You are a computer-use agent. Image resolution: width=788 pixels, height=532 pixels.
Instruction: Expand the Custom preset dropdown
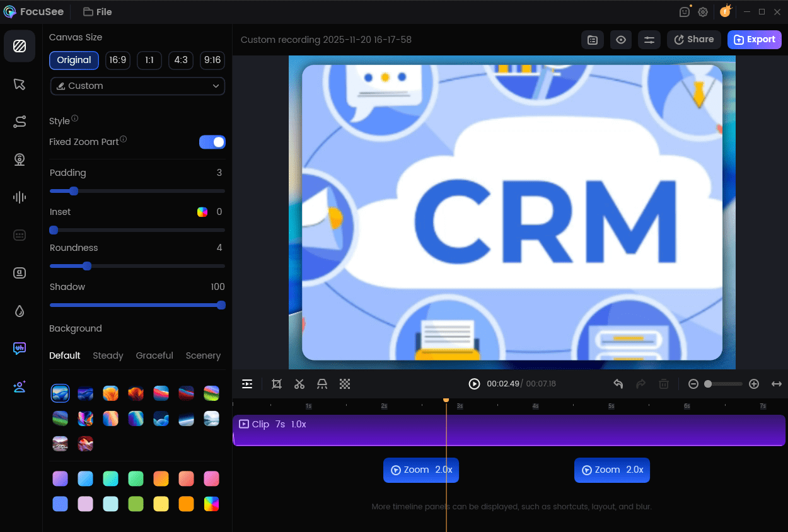[137, 86]
